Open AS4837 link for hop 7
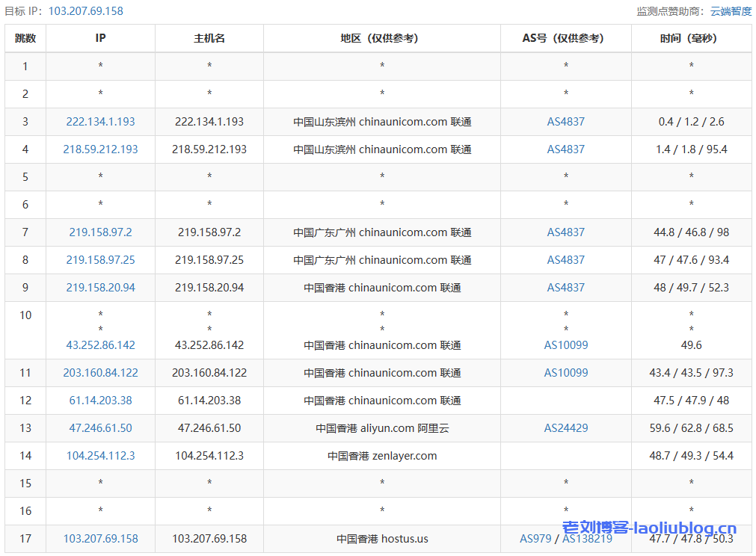 pos(565,232)
